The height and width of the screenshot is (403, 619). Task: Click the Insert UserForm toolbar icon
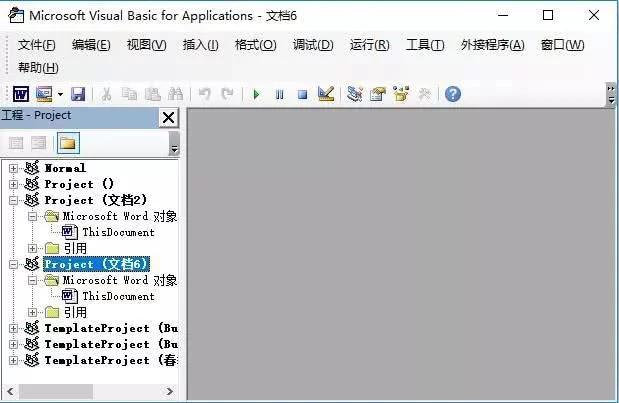[44, 94]
